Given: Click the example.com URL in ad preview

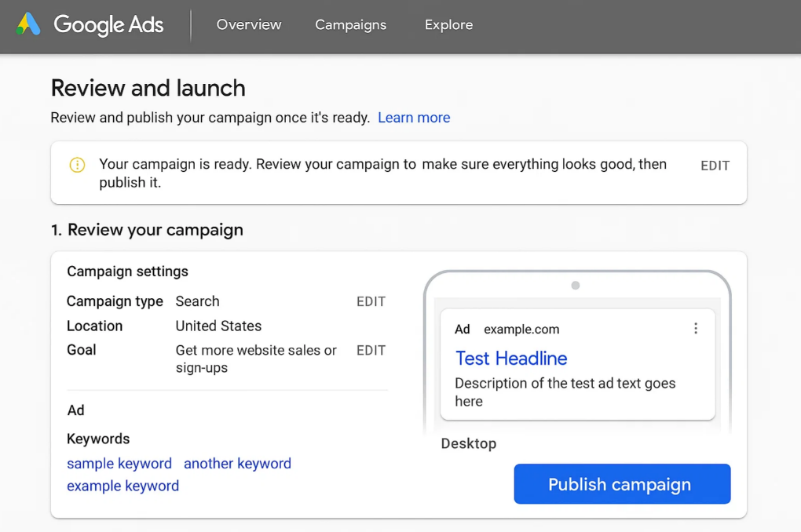Looking at the screenshot, I should (x=521, y=330).
